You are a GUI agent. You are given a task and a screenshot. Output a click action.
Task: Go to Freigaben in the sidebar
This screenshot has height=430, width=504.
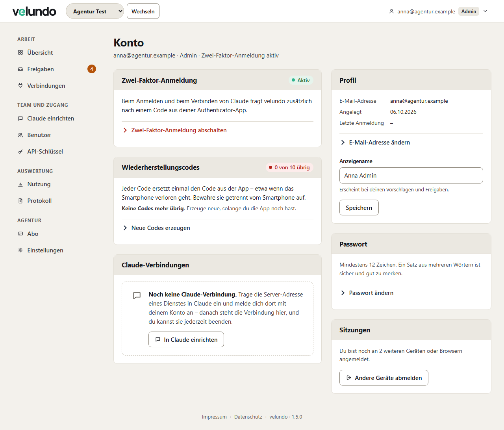coord(57,69)
